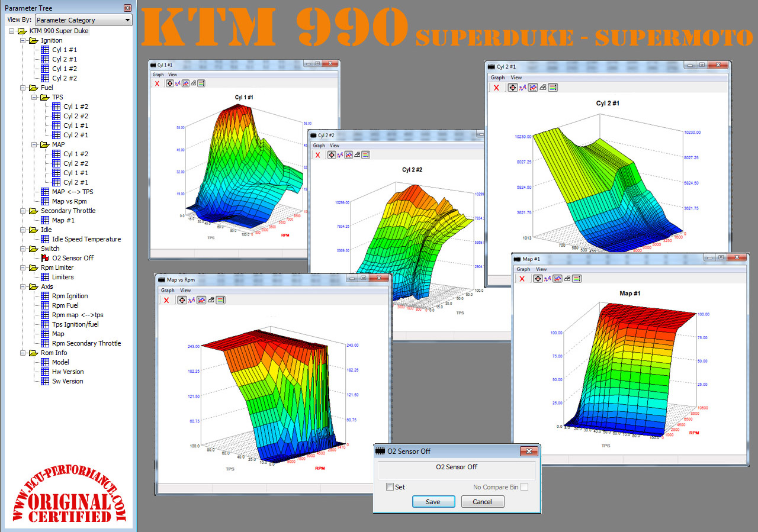Tick the No Compare Bin checkbox
The image size is (758, 532).
point(524,487)
